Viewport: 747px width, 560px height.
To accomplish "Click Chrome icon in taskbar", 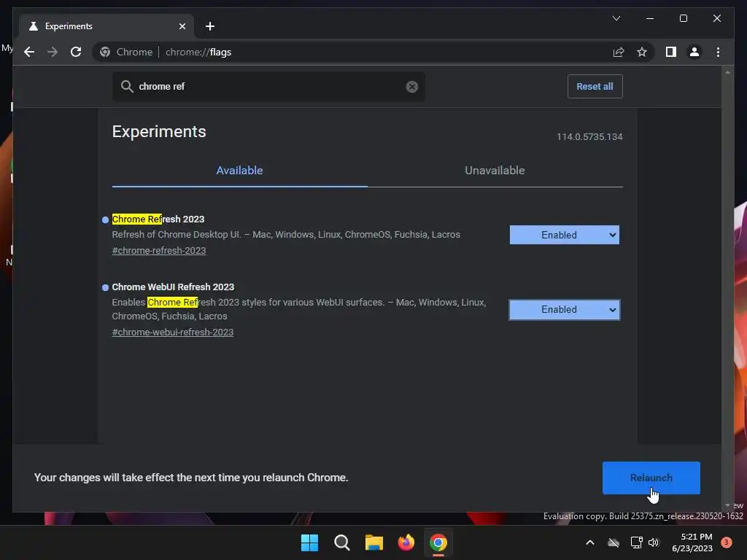I will 438,542.
